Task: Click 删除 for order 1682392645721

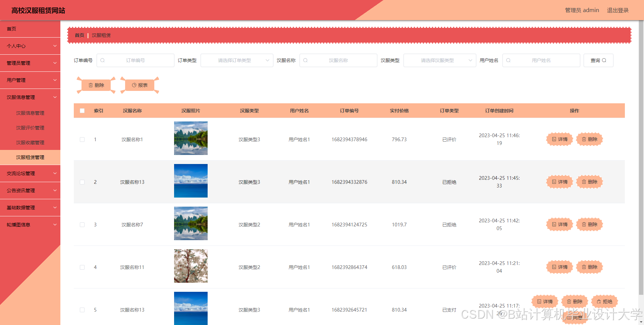Action: [575, 302]
